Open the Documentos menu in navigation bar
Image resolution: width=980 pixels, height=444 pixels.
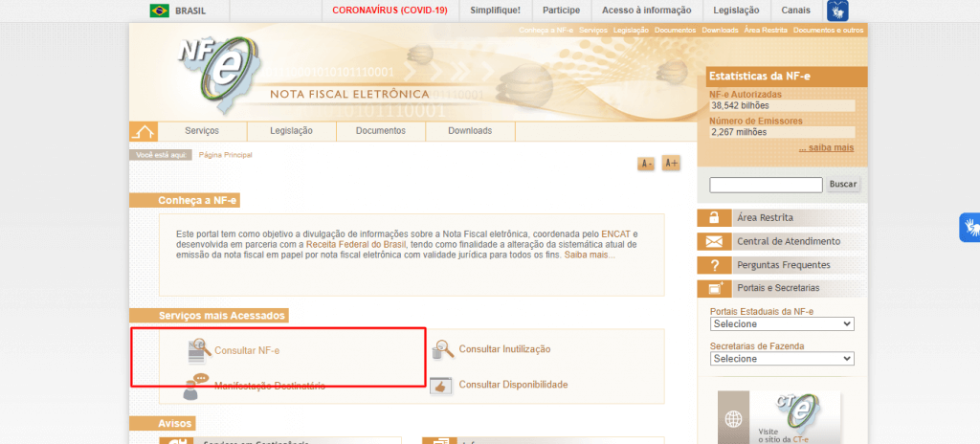381,131
